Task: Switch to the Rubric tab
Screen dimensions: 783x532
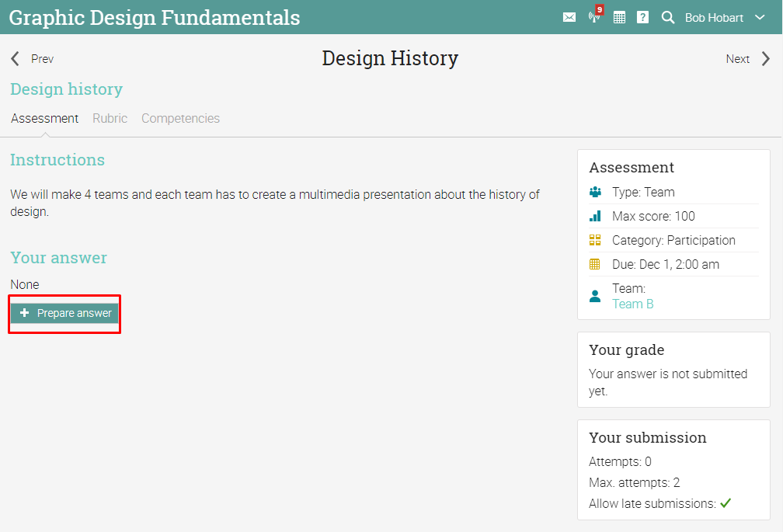Action: point(110,119)
